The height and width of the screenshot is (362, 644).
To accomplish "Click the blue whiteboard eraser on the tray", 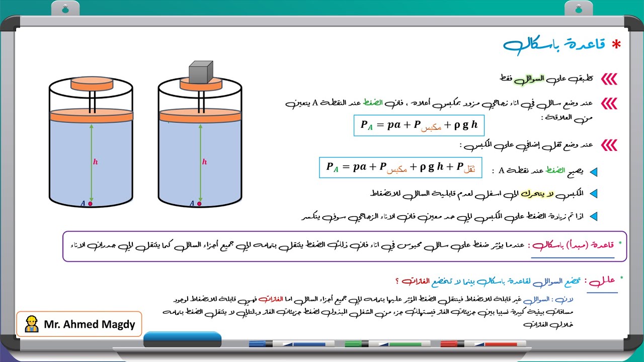I will pyautogui.click(x=182, y=339).
